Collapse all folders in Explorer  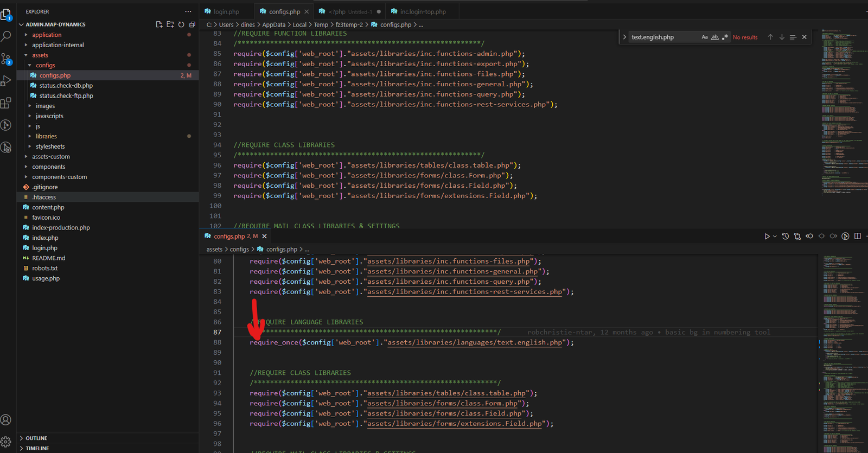pyautogui.click(x=192, y=24)
